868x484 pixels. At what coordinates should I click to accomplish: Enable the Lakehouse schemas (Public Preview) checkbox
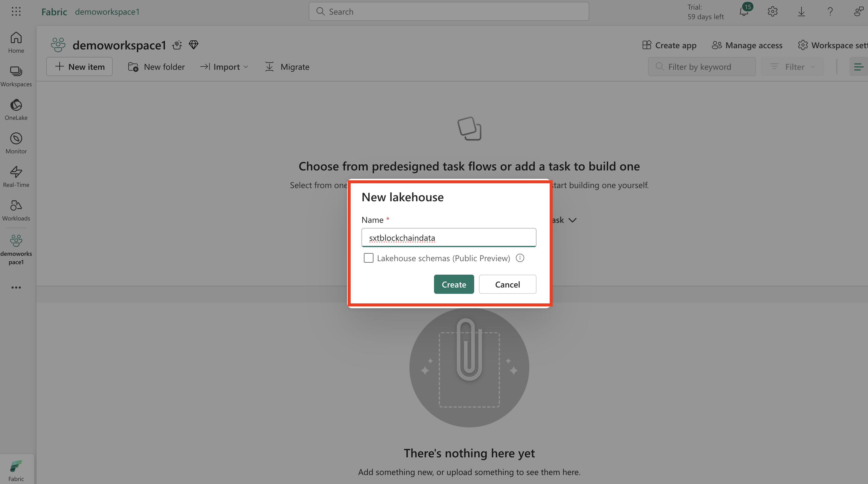pyautogui.click(x=368, y=258)
